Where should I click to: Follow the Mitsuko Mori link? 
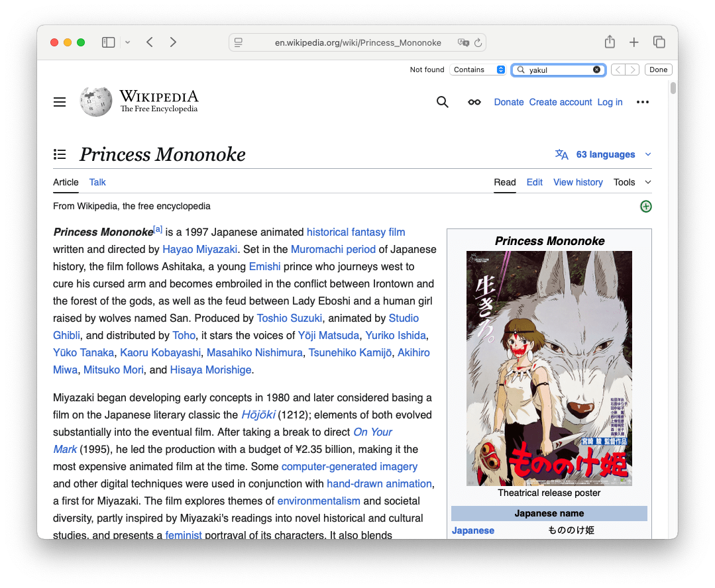tap(113, 370)
